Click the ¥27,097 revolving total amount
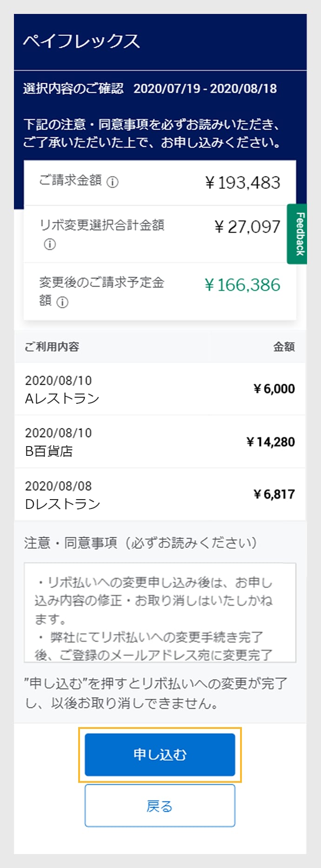The image size is (321, 868). [247, 227]
